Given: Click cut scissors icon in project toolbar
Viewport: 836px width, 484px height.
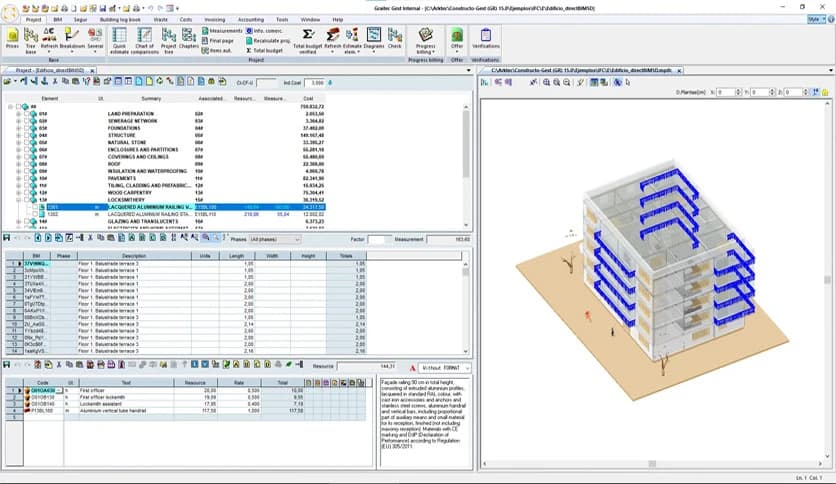Looking at the screenshot, I should point(55,82).
